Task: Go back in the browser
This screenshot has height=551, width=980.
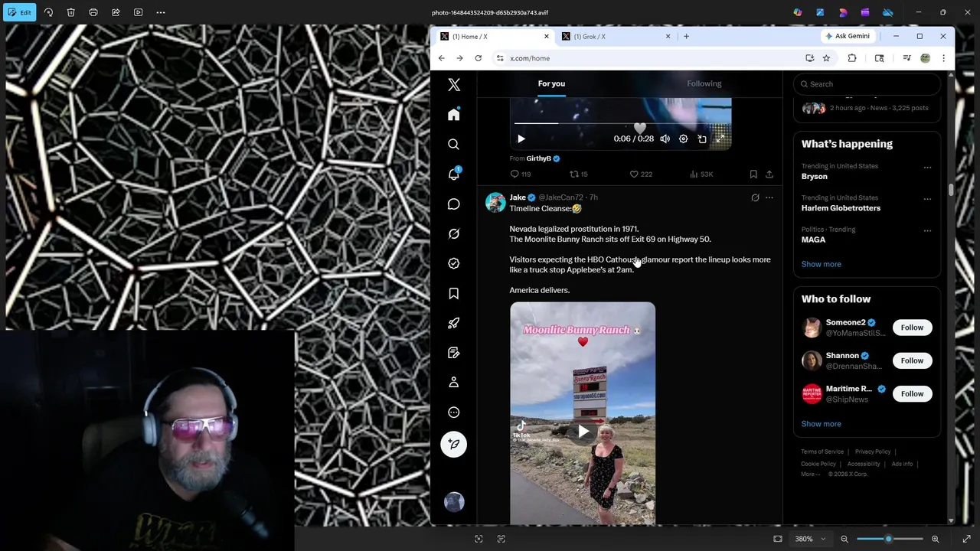Action: point(442,58)
